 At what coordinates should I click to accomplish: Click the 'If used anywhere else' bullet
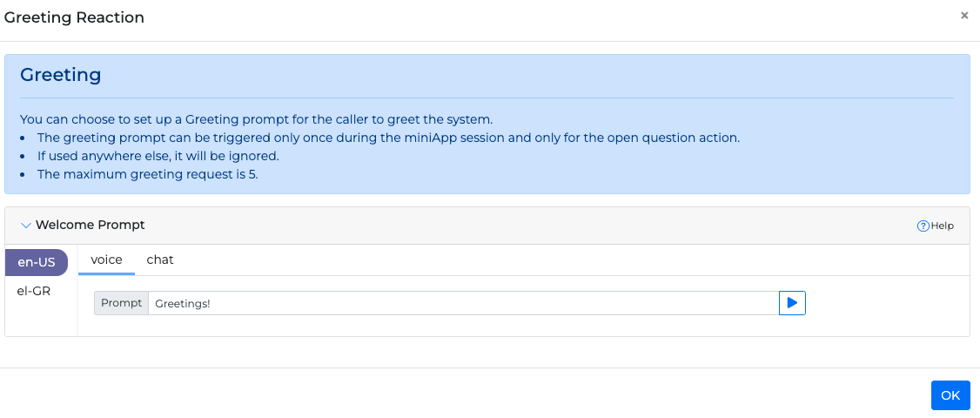click(x=158, y=156)
